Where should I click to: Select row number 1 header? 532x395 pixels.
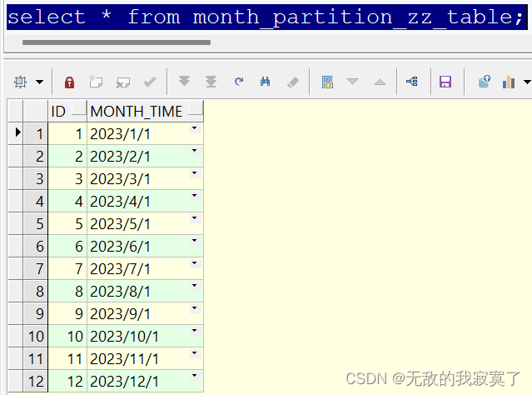coord(36,133)
